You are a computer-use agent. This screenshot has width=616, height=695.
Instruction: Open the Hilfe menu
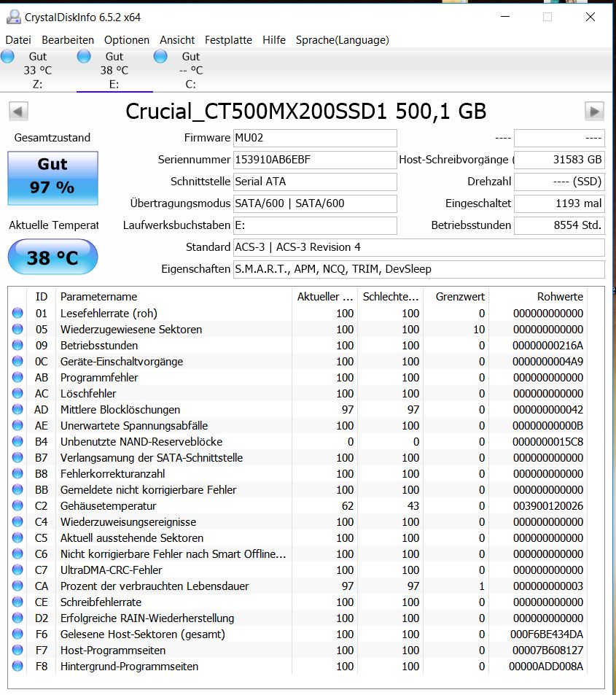coord(274,40)
